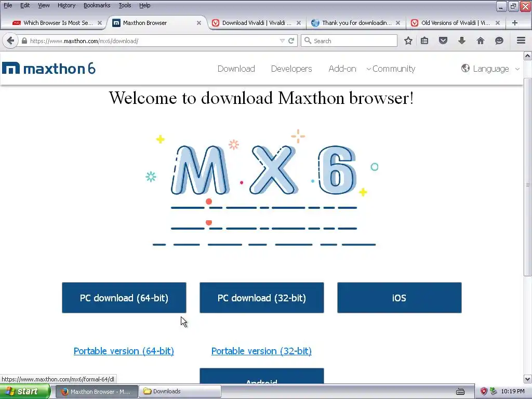Expand the Community dropdown menu
532x399 pixels.
391,69
